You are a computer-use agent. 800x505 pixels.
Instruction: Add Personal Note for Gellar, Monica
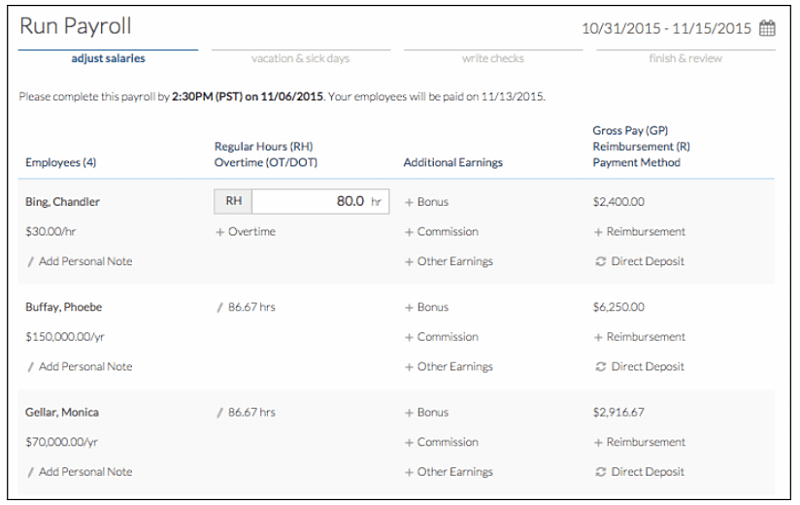point(80,471)
